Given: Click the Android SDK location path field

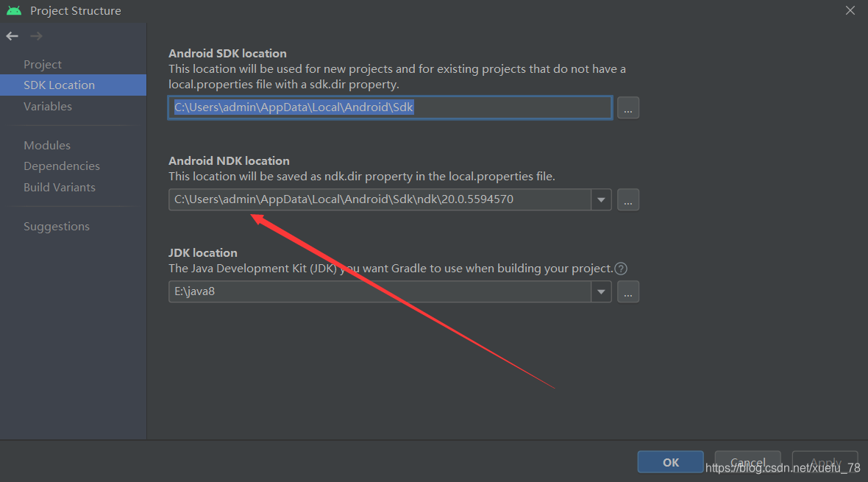Looking at the screenshot, I should pos(391,107).
